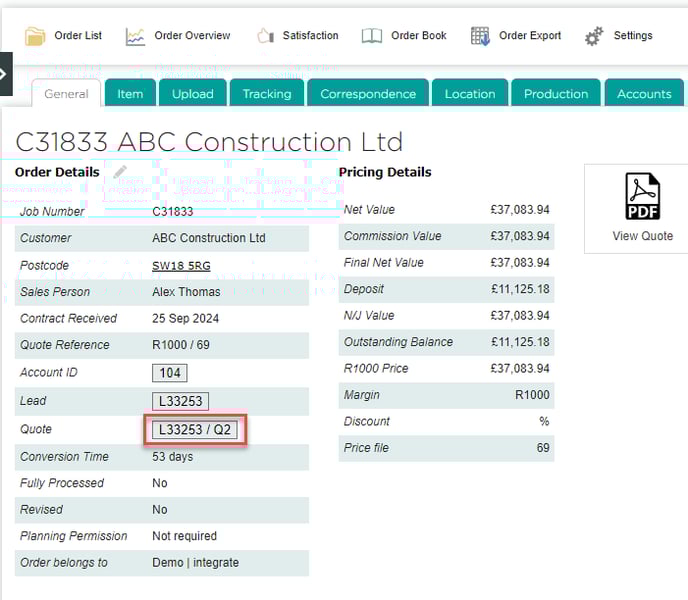Switch to the Upload tab

(x=192, y=94)
